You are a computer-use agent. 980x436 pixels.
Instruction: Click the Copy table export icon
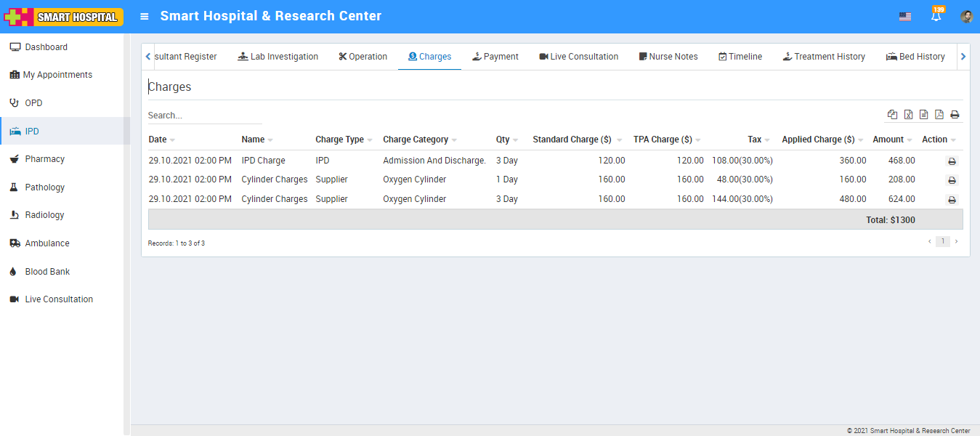pos(892,115)
